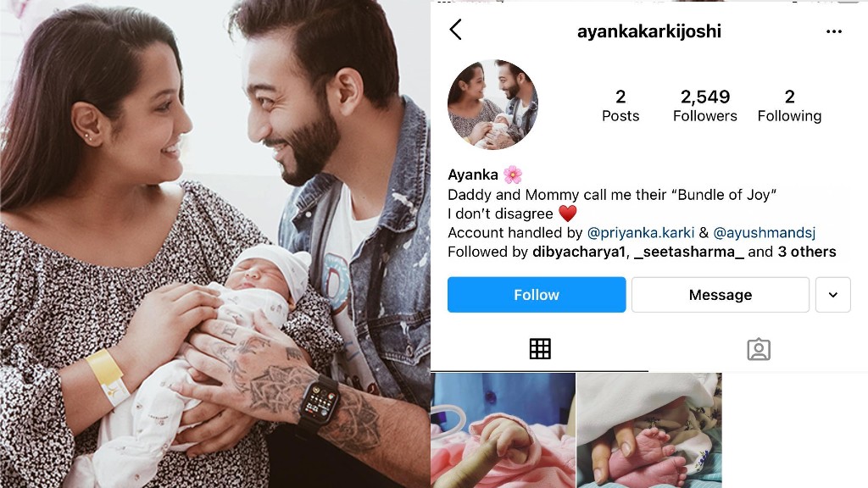This screenshot has height=488, width=868.
Task: Tap the 2 Posts count
Action: (x=620, y=106)
